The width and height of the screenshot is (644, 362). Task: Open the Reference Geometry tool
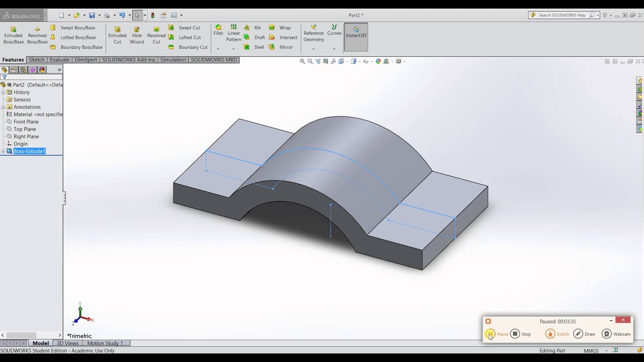tap(313, 33)
